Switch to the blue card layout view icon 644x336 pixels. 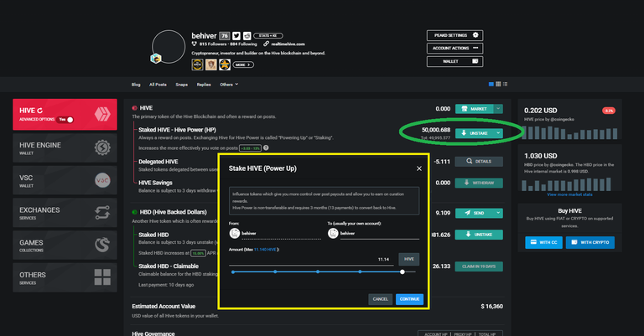coord(491,84)
